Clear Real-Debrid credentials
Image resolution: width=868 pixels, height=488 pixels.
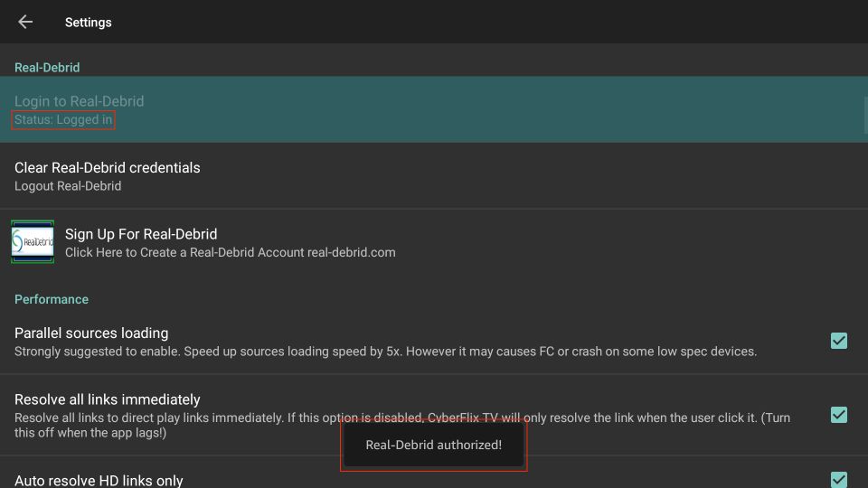[434, 176]
